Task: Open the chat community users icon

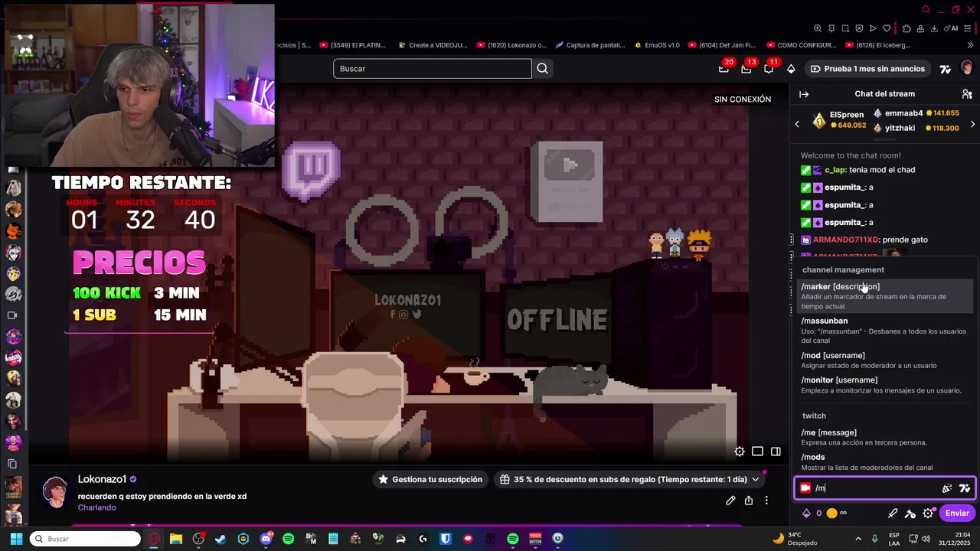Action: [x=967, y=94]
